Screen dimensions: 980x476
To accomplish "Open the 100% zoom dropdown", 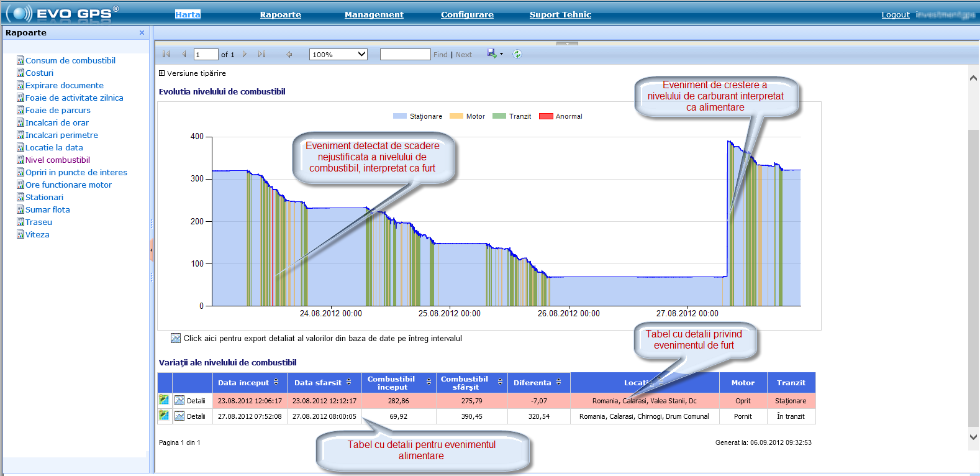I will (x=362, y=55).
